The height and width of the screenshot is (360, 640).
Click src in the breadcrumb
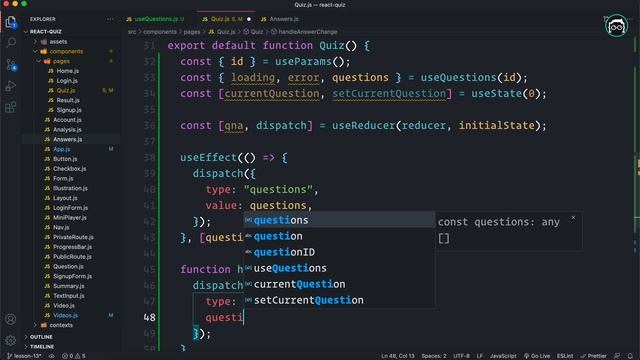(132, 32)
